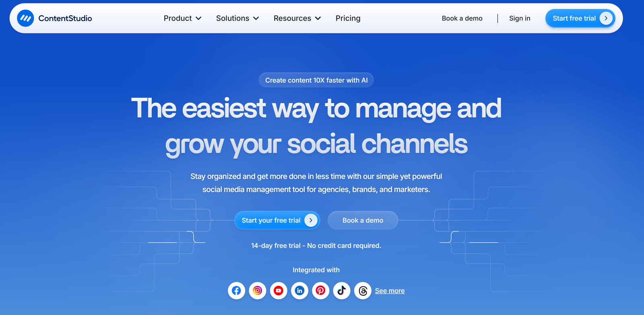Open the Instagram integration icon
The image size is (644, 315).
258,290
